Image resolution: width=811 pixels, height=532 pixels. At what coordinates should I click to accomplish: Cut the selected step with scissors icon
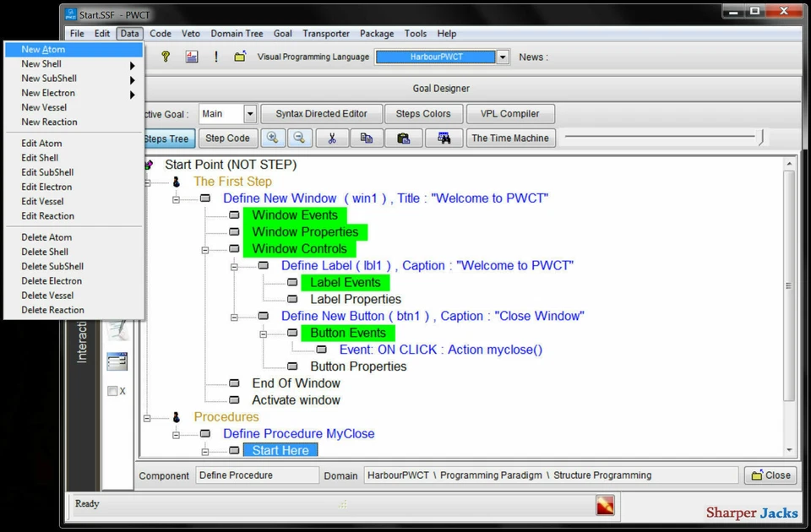pyautogui.click(x=332, y=138)
